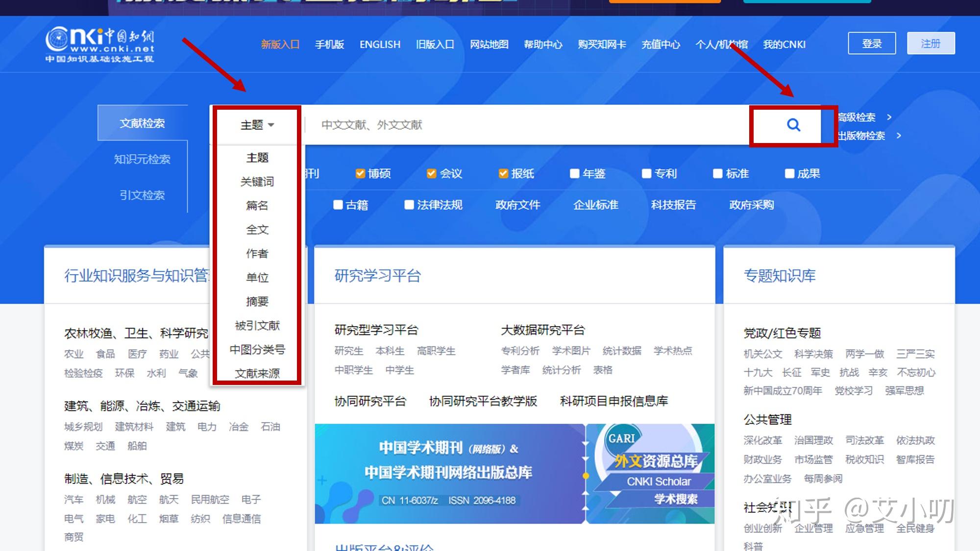Click the 中文文献、外文文献 search input
This screenshot has height=551, width=980.
(527, 125)
